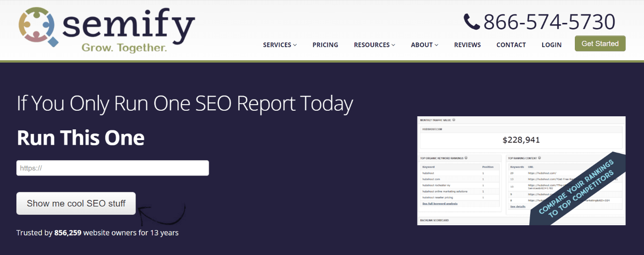Focus the https:// URL input field

click(113, 168)
